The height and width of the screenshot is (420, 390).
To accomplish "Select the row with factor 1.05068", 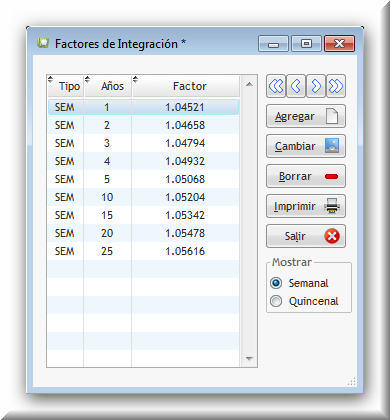I will pos(143,179).
